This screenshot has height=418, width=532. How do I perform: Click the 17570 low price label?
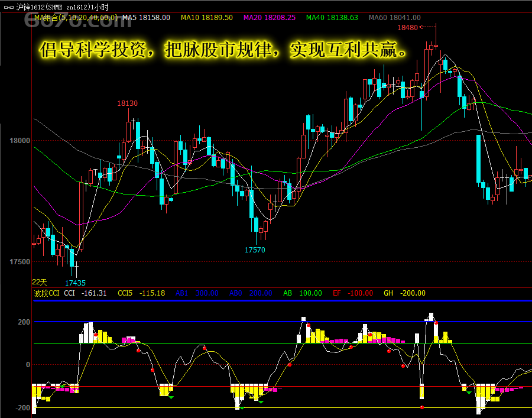[255, 250]
